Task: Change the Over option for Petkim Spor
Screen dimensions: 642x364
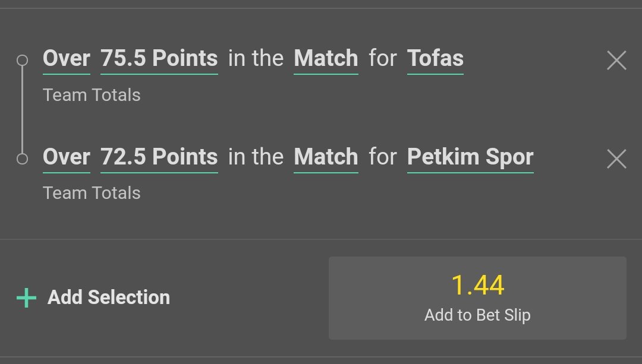Action: tap(67, 157)
